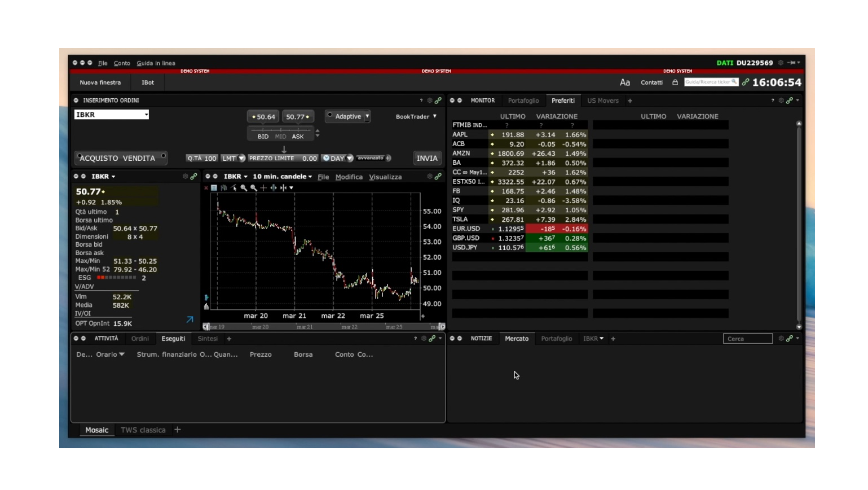Select MID on the price selector
The image size is (868, 490).
(280, 137)
